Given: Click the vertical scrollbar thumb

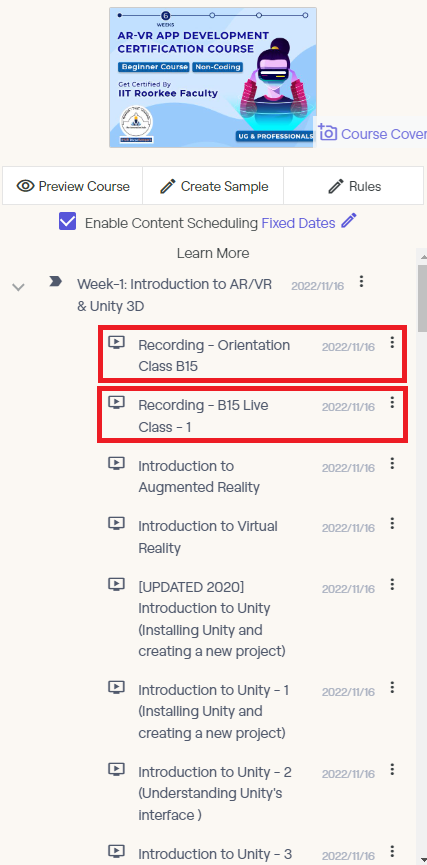Looking at the screenshot, I should click(x=423, y=298).
